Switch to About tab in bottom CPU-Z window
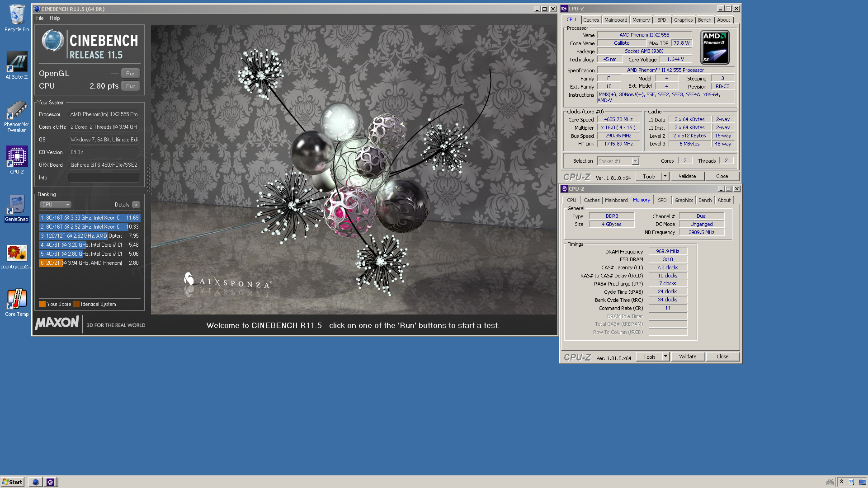The height and width of the screenshot is (488, 868). tap(724, 200)
